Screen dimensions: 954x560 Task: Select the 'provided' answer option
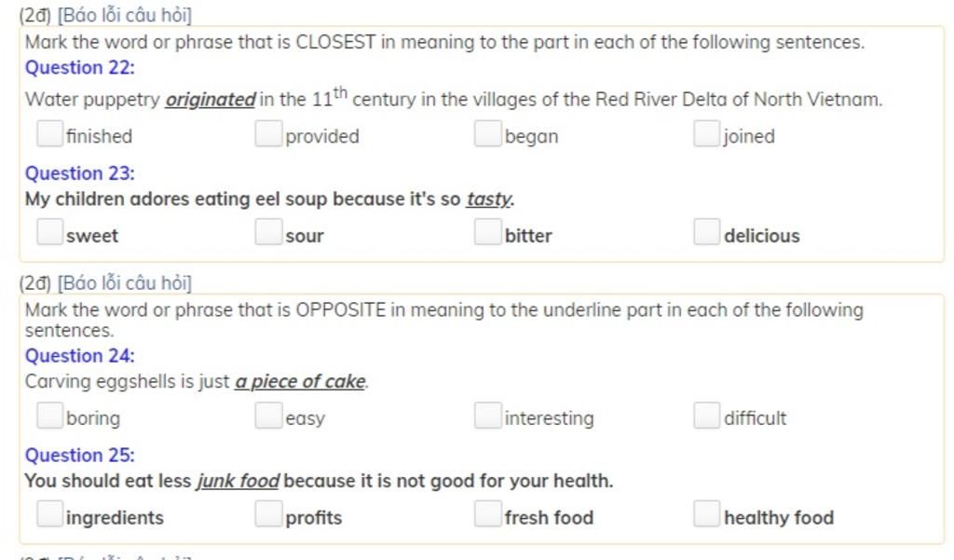coord(268,133)
